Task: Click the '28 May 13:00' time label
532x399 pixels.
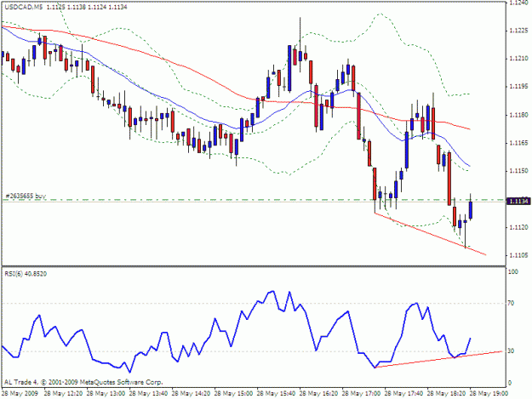Action: click(106, 394)
